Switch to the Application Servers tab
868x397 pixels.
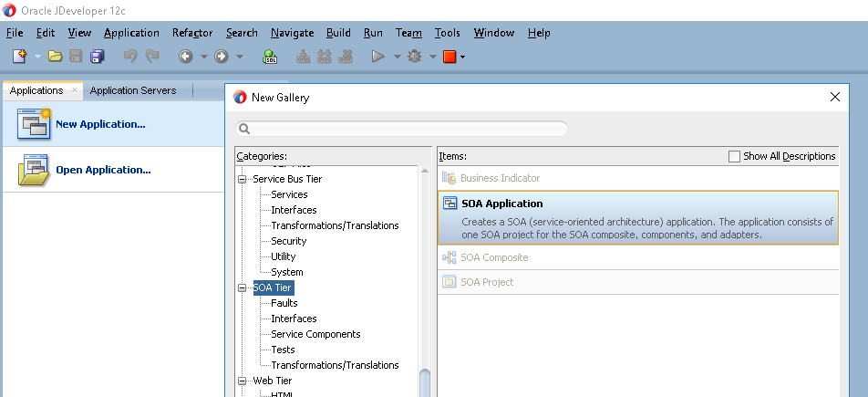click(133, 90)
